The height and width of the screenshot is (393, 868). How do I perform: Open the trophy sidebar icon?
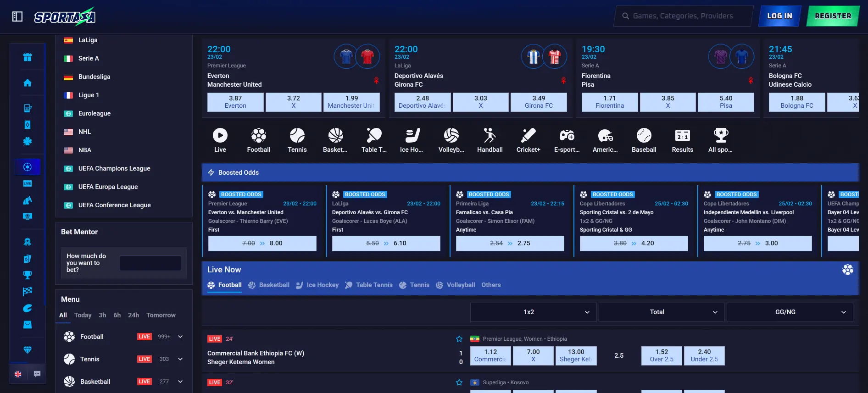tap(28, 275)
